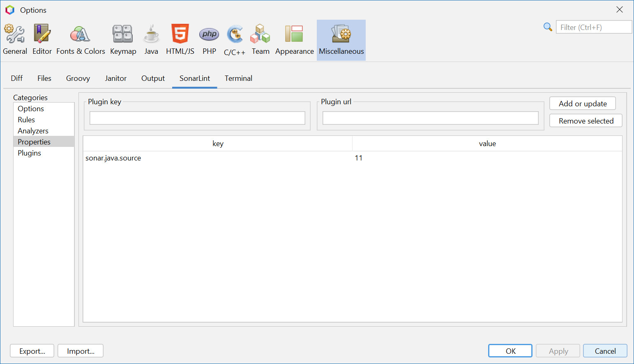Open the General options category

pyautogui.click(x=15, y=40)
